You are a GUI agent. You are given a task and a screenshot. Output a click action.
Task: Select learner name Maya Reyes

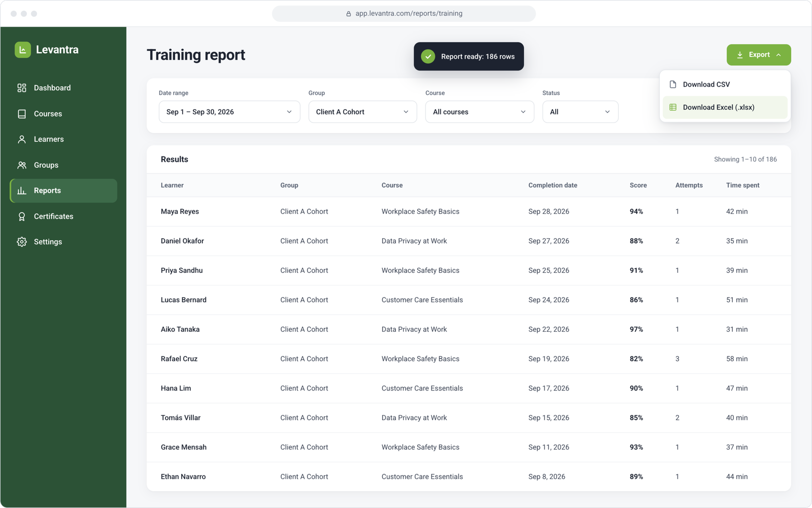tap(180, 212)
